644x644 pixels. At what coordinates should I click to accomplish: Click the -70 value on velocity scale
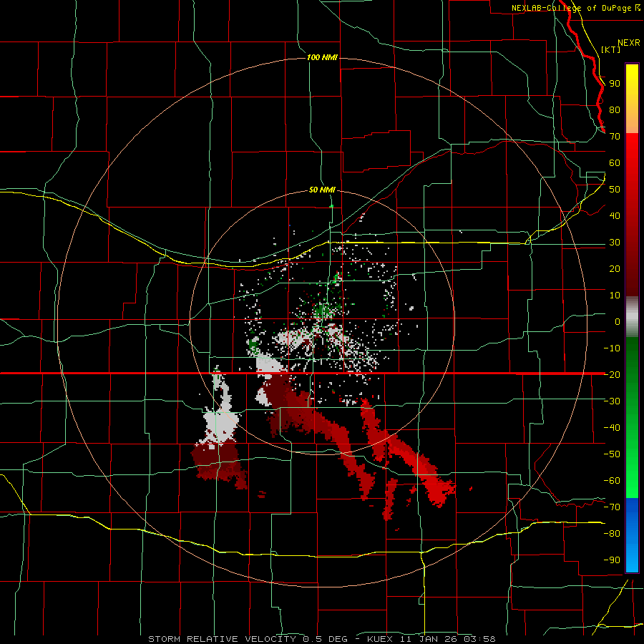[612, 507]
